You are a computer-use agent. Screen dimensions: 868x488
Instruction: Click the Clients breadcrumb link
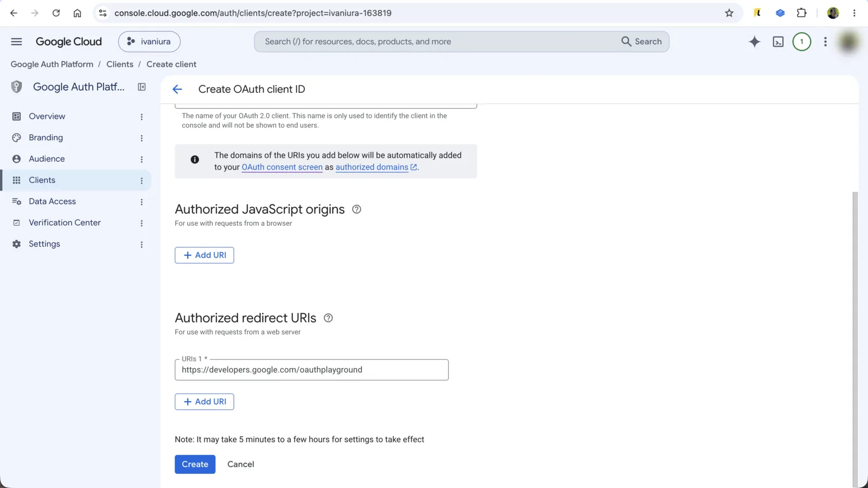[120, 64]
